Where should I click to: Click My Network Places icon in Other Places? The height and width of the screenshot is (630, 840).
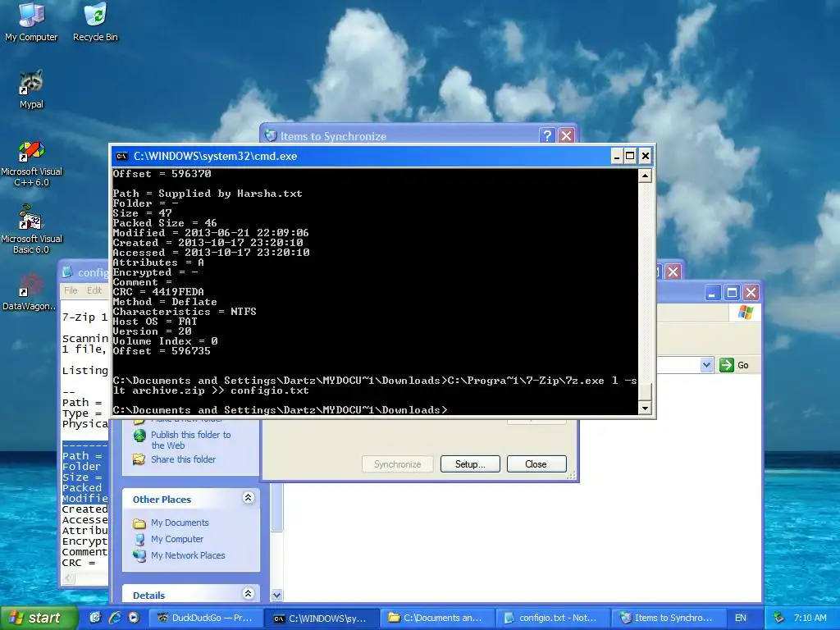coord(139,555)
